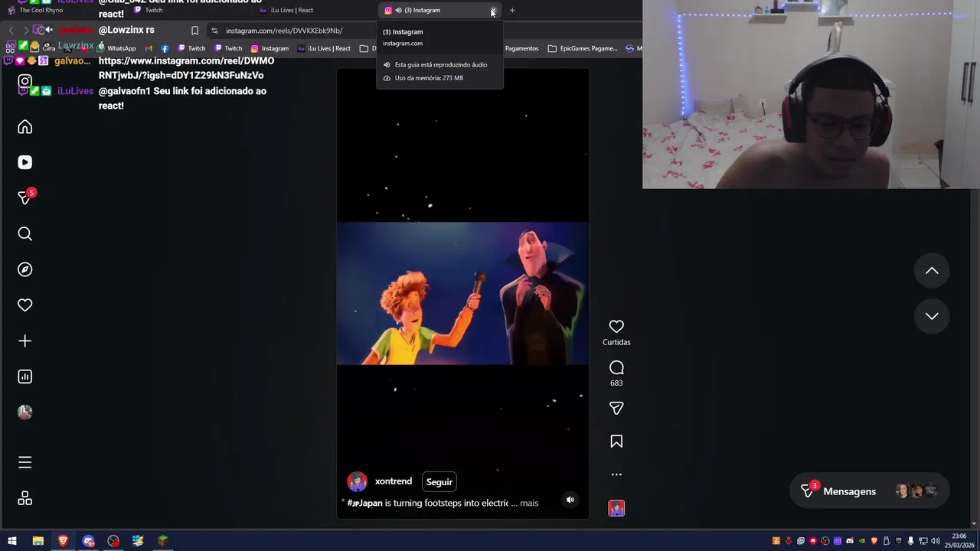Open the reel's comments (683)

(616, 368)
